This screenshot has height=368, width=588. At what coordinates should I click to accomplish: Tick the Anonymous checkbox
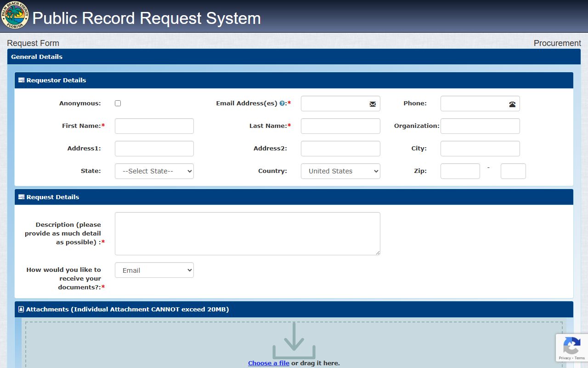tap(118, 103)
